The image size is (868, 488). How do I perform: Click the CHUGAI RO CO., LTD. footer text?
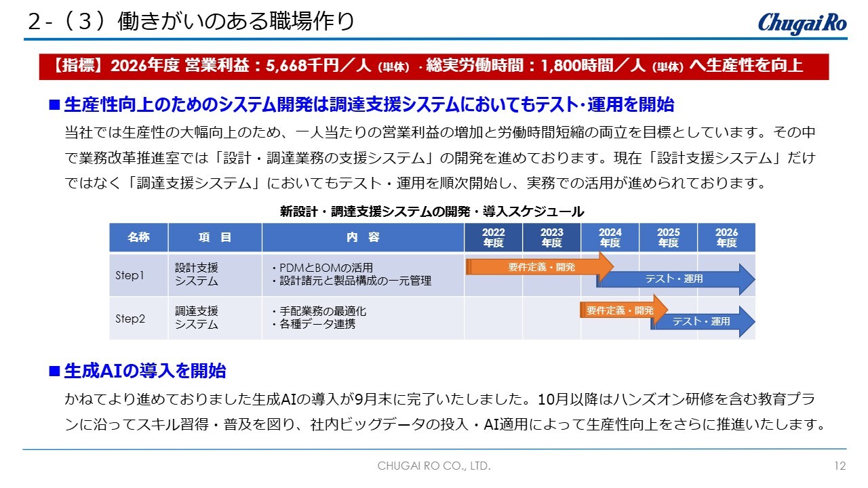pos(434,466)
